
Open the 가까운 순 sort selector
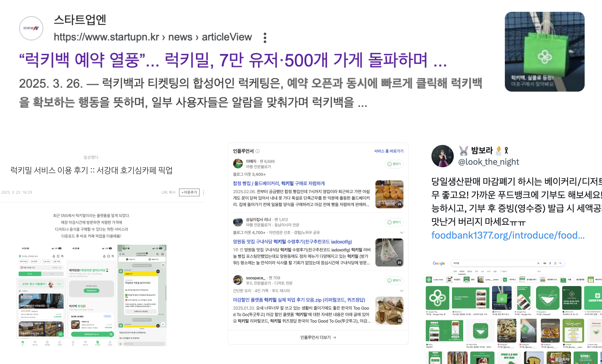23,291
